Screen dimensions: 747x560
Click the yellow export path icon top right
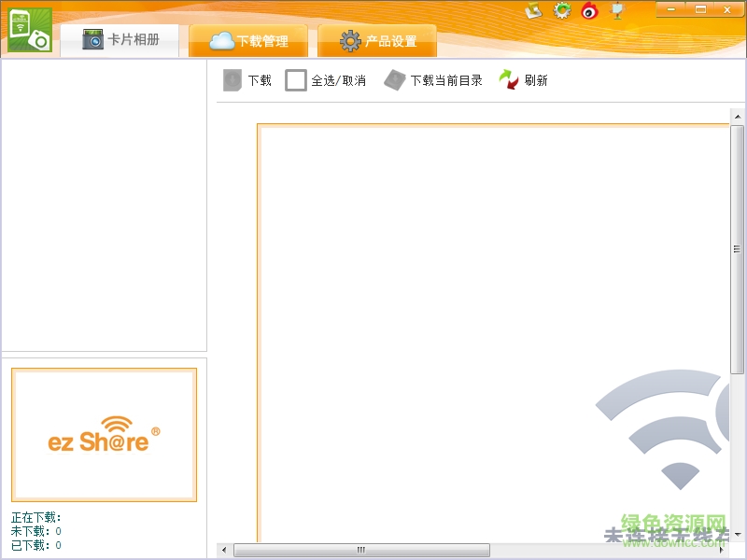click(x=534, y=12)
